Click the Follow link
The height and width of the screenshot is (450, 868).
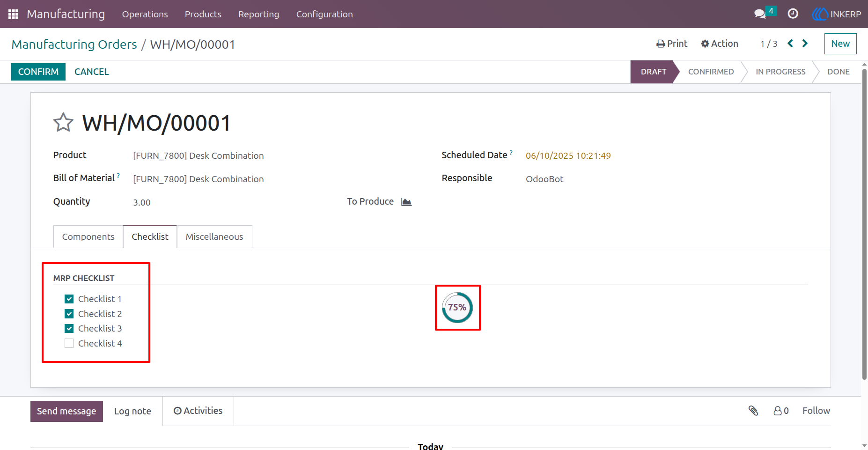tap(816, 411)
